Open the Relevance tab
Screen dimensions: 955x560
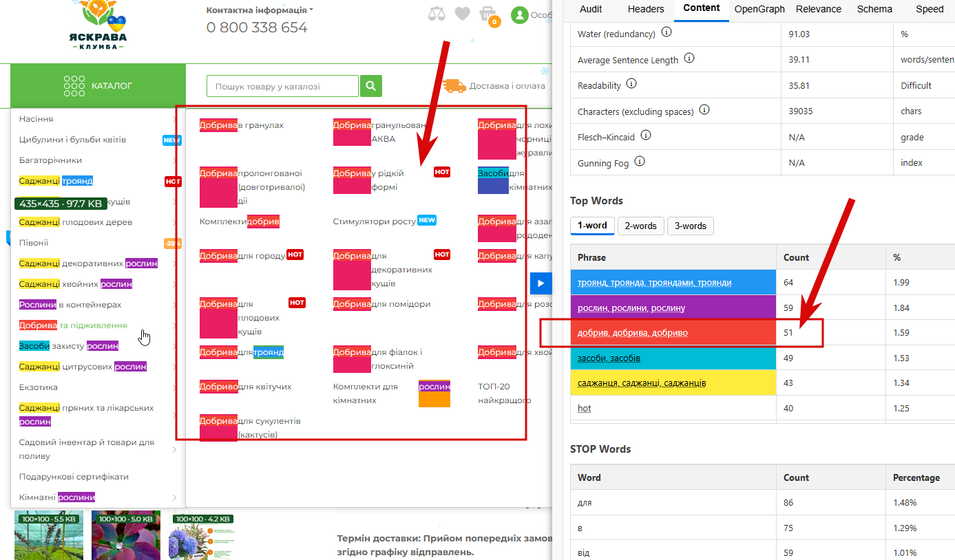point(819,9)
